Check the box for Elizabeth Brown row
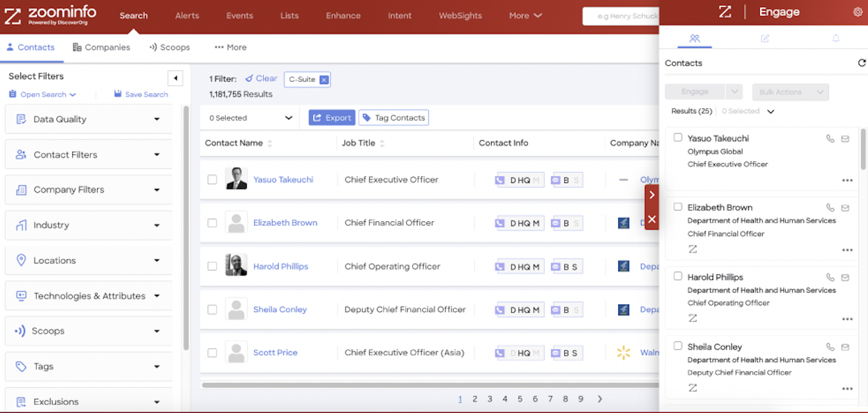Screen dimensions: 868x413 point(212,223)
